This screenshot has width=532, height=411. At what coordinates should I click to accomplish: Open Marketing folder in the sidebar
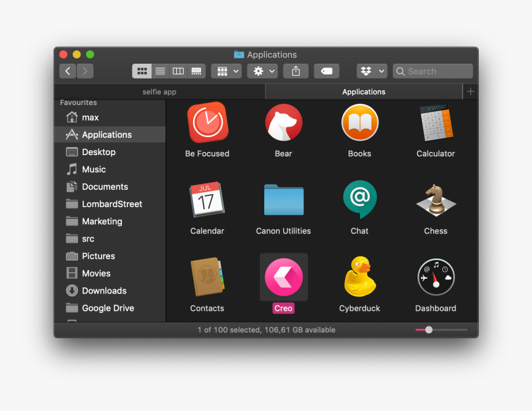point(110,221)
